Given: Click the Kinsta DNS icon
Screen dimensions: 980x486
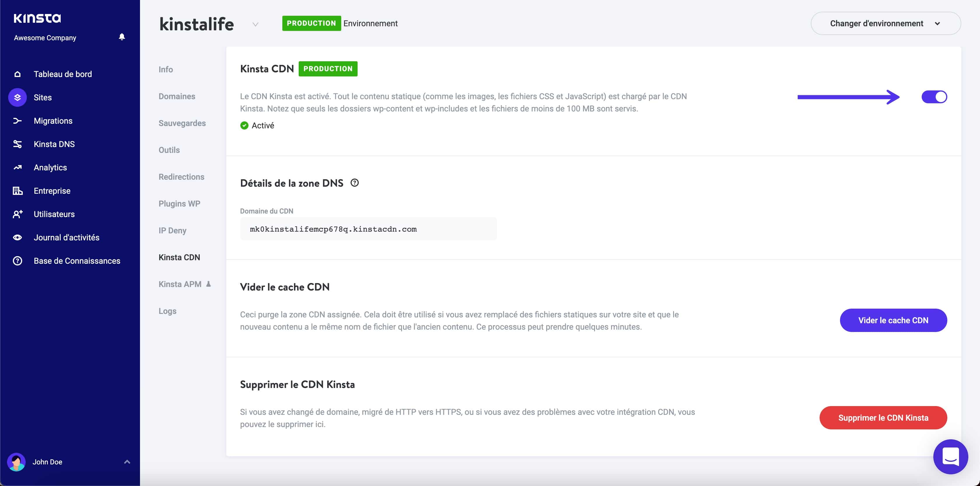Looking at the screenshot, I should click(17, 144).
